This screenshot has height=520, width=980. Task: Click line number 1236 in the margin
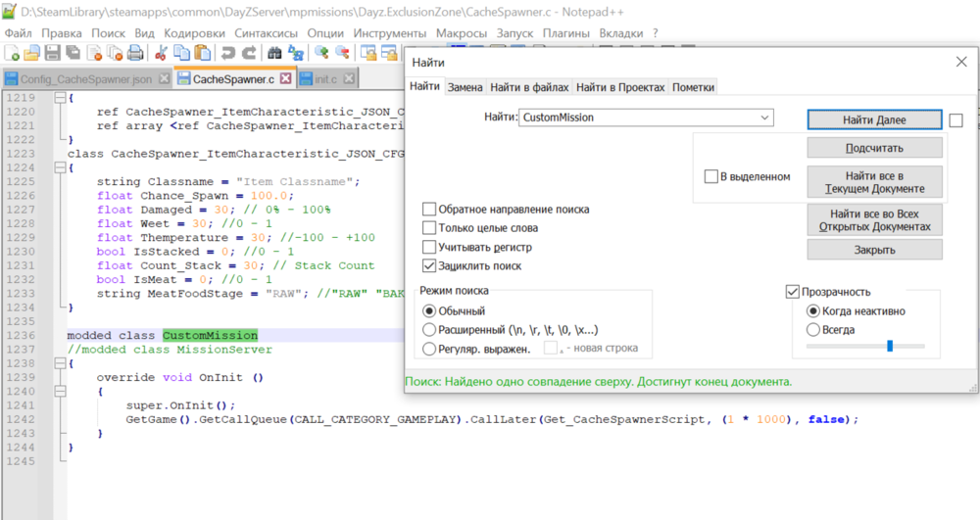[x=21, y=335]
